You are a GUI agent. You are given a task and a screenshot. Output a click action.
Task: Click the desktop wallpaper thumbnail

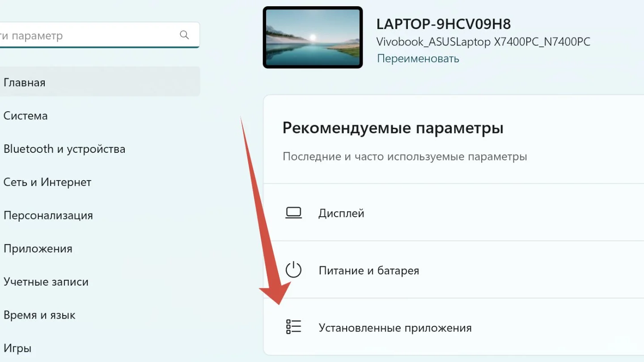[313, 38]
